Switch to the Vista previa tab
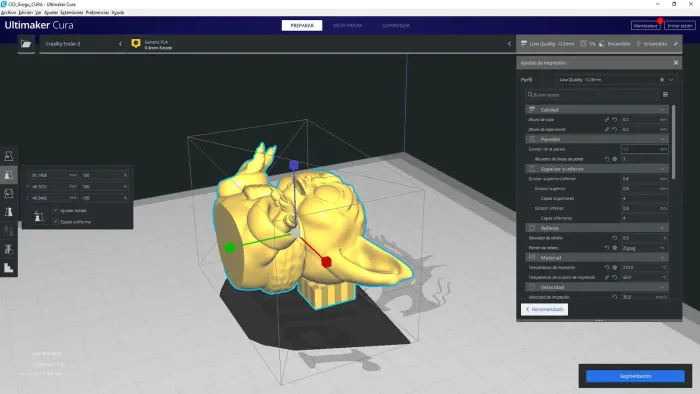The height and width of the screenshot is (394, 700). [x=347, y=25]
